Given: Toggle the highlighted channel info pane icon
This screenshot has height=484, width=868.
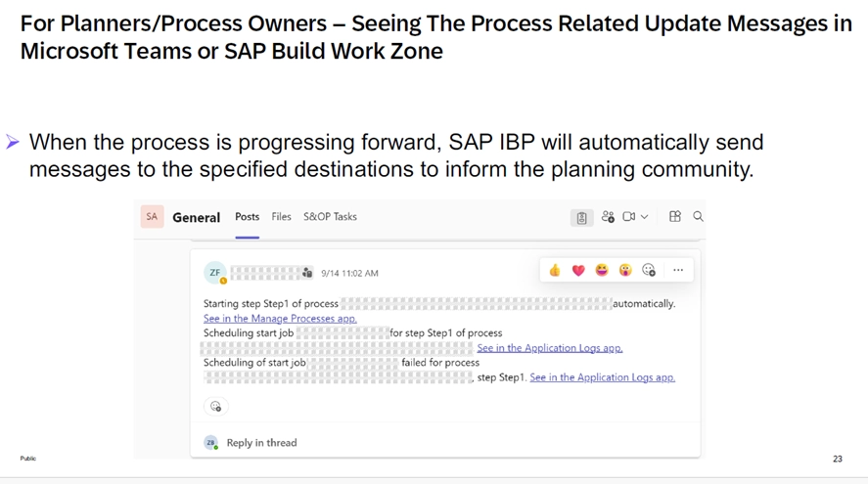Looking at the screenshot, I should click(x=581, y=218).
